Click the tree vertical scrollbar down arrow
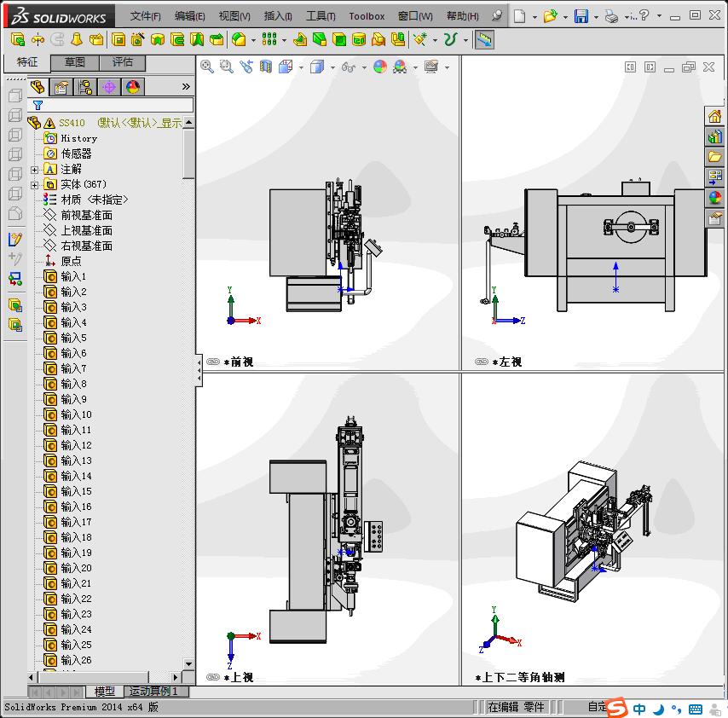This screenshot has width=728, height=718. tap(188, 663)
